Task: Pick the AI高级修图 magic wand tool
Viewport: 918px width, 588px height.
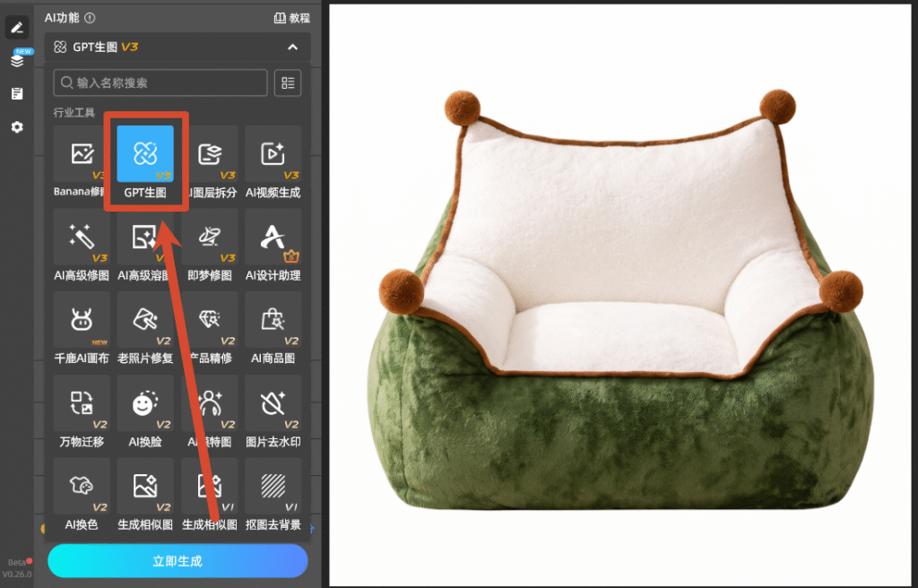Action: tap(82, 245)
